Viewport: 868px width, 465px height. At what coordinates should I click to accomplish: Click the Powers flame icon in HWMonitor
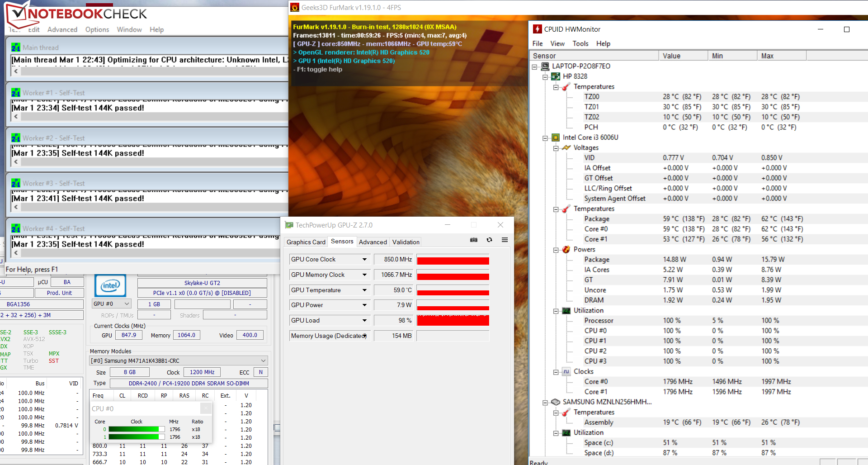(x=566, y=249)
